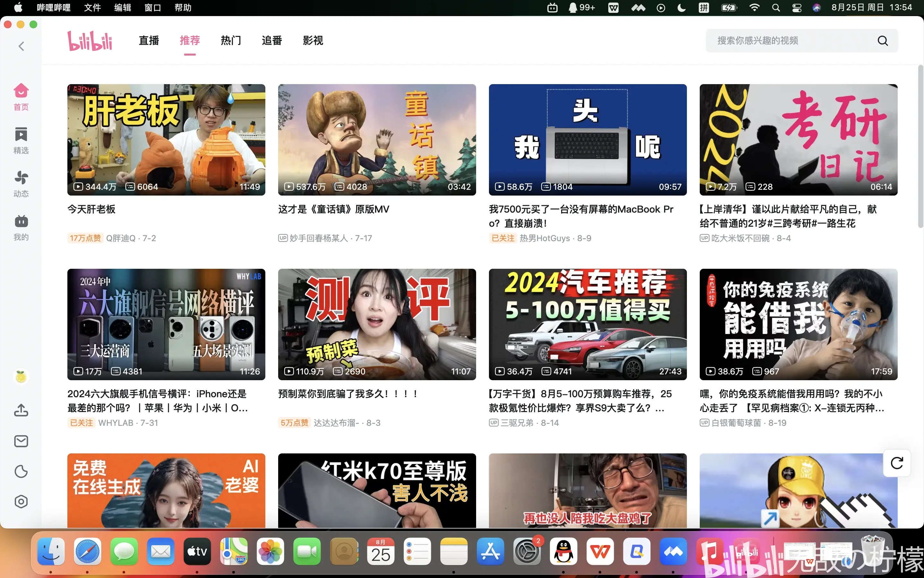Open uploader 热男HotGuys
This screenshot has height=578, width=924.
point(544,238)
